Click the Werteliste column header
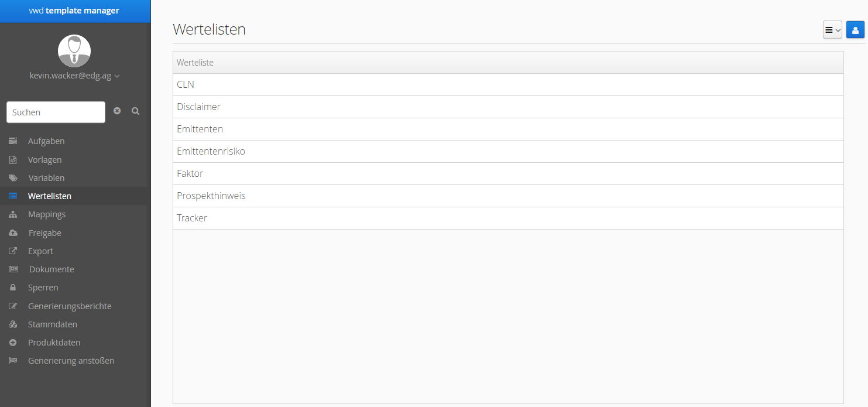The width and height of the screenshot is (868, 407). coord(195,63)
